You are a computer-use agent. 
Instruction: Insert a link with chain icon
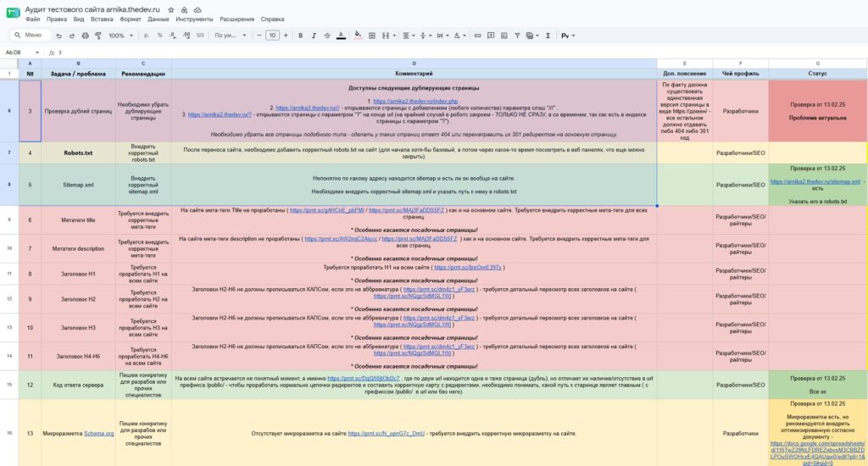[x=477, y=36]
